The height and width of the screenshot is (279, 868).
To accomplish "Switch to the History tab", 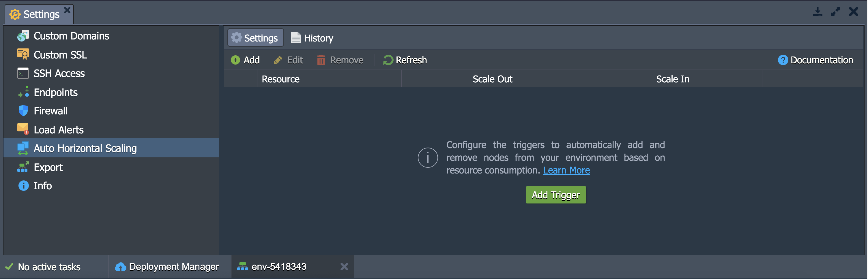I will coord(312,38).
